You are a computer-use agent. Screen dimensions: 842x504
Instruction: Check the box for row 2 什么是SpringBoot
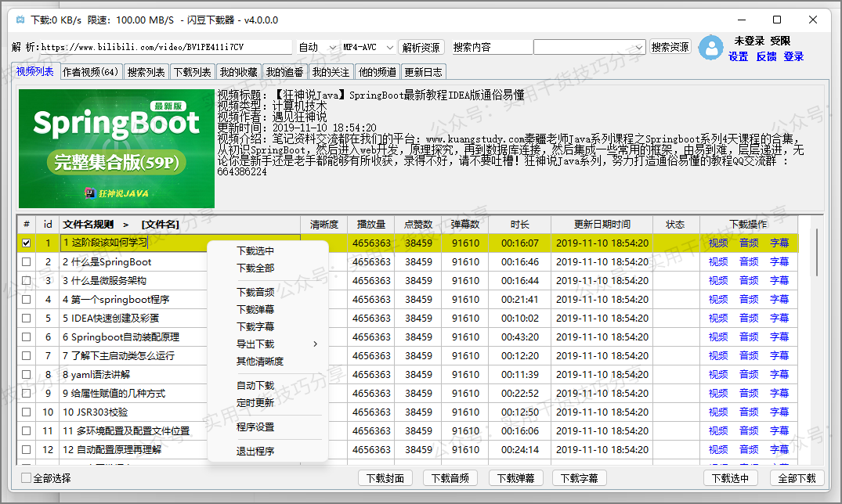tap(27, 262)
